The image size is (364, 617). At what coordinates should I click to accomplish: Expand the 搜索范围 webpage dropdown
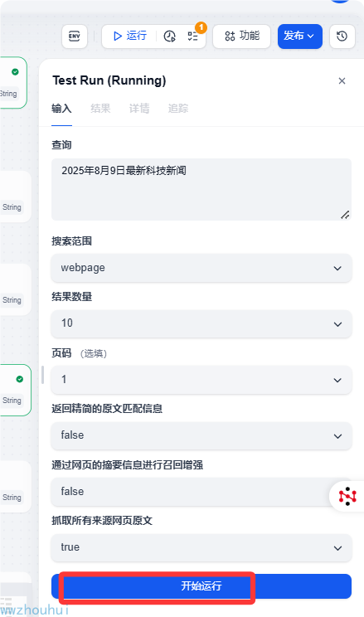pos(201,268)
